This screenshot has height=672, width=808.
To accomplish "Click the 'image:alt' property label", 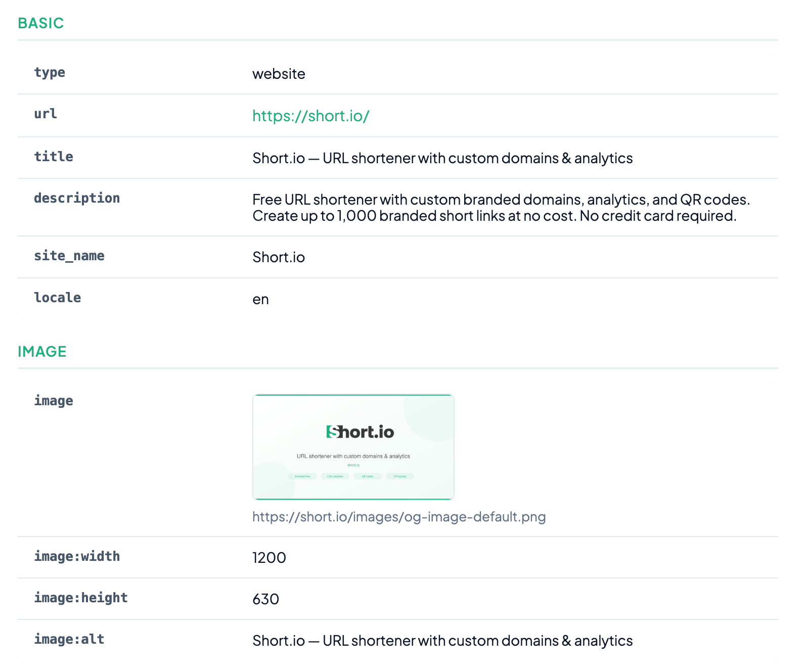I will tap(69, 639).
